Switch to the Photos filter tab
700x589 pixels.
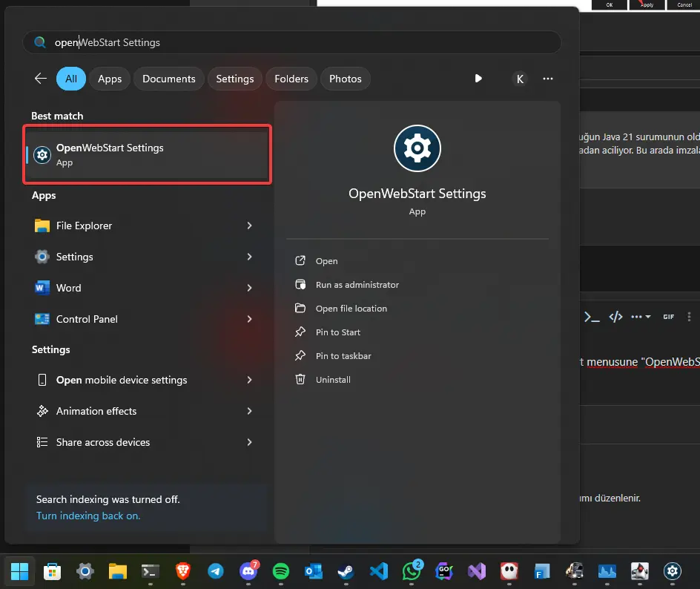(345, 79)
